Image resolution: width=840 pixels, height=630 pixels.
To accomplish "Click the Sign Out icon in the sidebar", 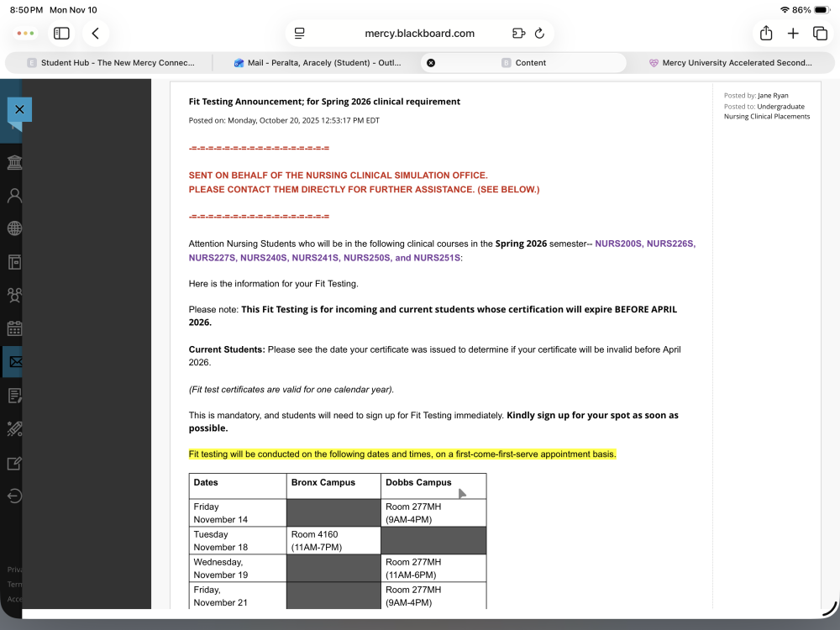I will [14, 496].
